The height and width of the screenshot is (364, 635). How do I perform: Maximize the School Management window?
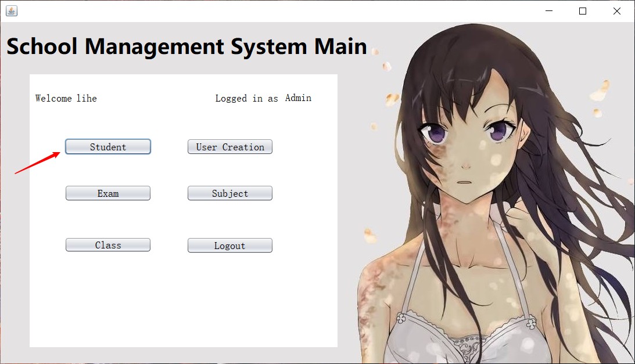pyautogui.click(x=583, y=10)
